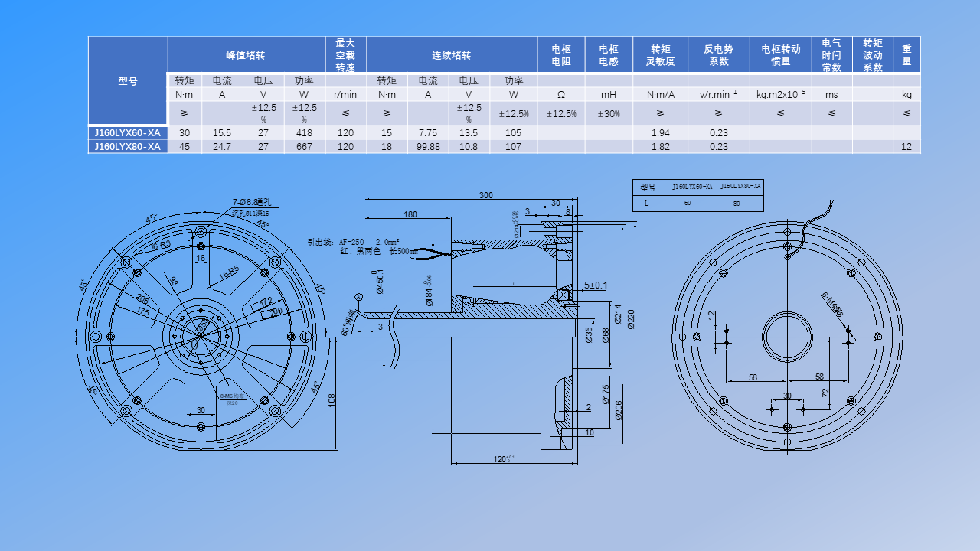Image resolution: width=980 pixels, height=551 pixels.
Task: Click the kg.m2x10⁻⁵ unit cell
Action: click(x=781, y=94)
